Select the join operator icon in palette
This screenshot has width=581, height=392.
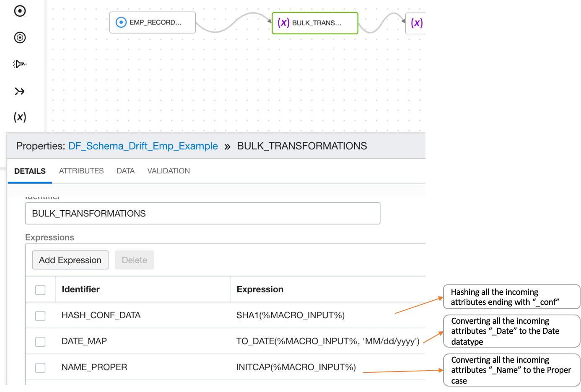[20, 91]
